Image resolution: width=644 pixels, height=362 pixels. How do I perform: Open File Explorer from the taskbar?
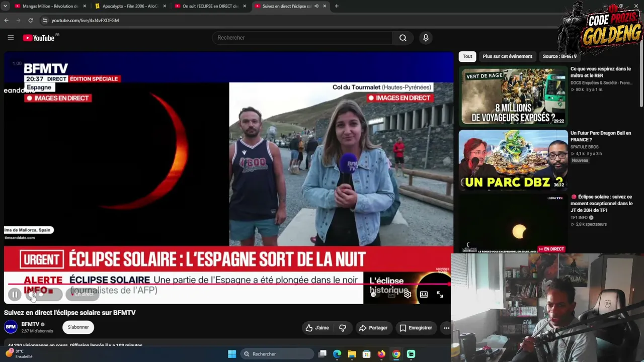pos(352,354)
